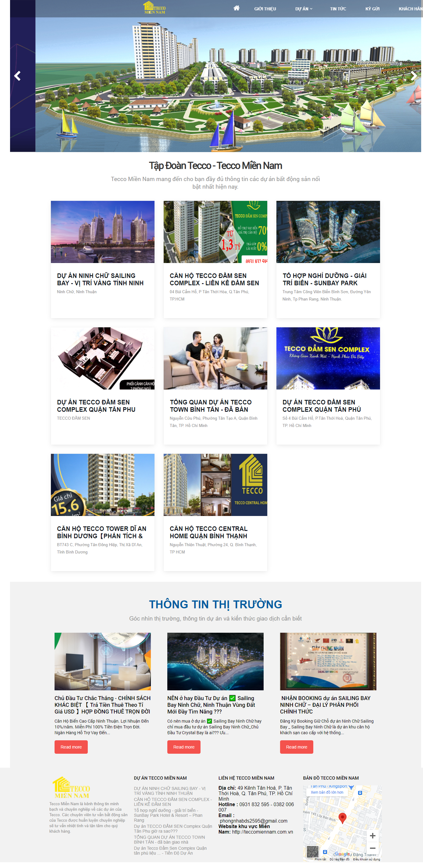Open 'Xem bản đồ lớn hơn' map link
423x868 pixels.
click(x=327, y=792)
